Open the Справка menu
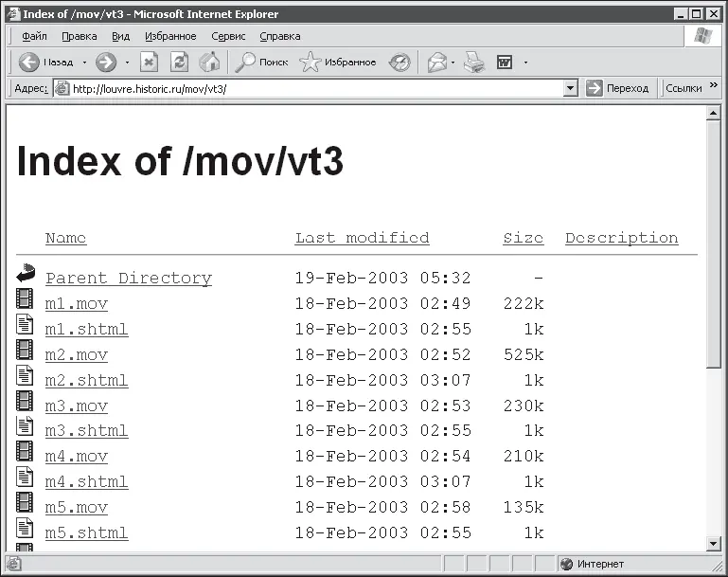Screen dimensions: 728x577 (280, 36)
